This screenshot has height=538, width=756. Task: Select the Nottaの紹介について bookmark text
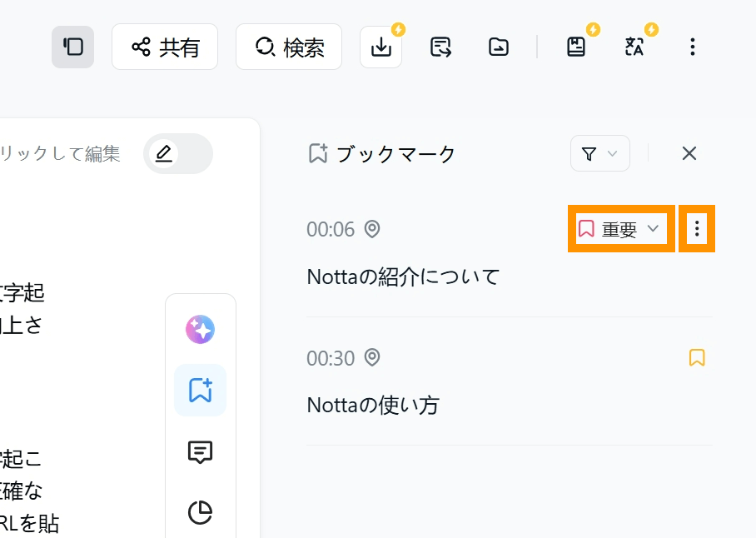(x=403, y=276)
